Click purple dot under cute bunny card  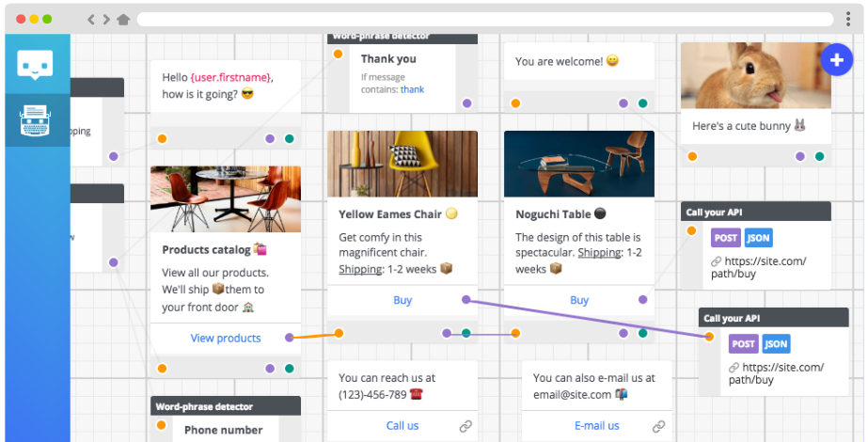tap(800, 156)
